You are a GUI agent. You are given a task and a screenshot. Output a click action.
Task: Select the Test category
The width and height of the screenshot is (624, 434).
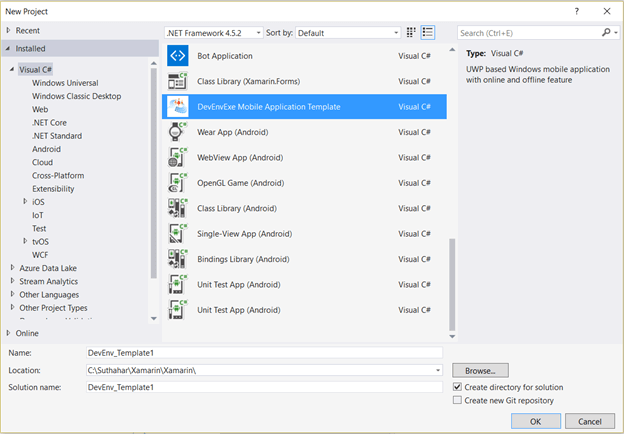39,228
